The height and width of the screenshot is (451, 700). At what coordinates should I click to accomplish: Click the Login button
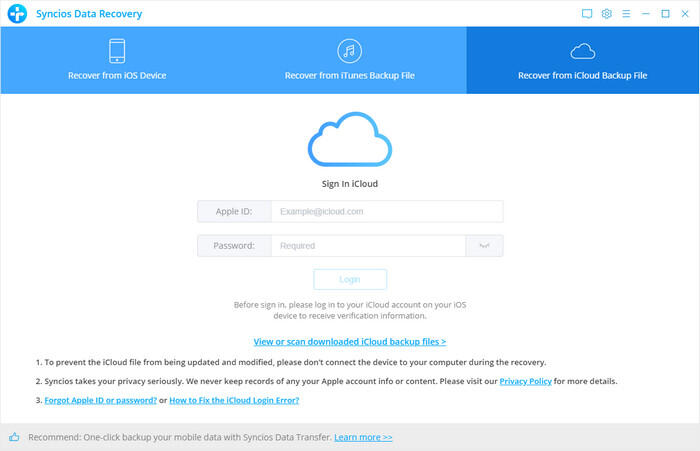349,279
